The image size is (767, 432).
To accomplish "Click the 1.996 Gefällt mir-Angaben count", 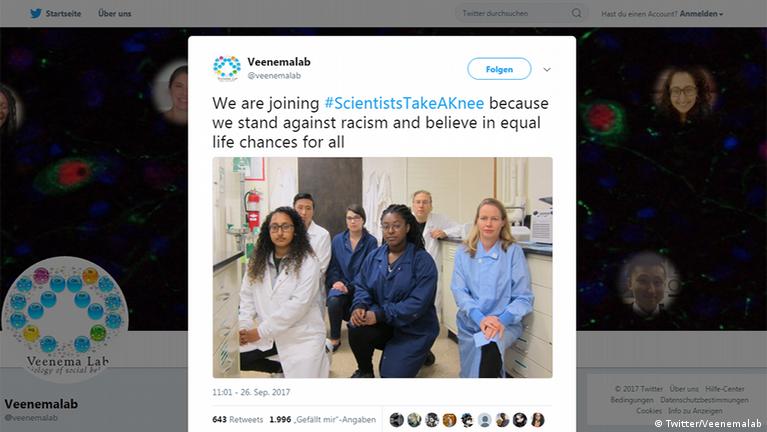I will [322, 420].
